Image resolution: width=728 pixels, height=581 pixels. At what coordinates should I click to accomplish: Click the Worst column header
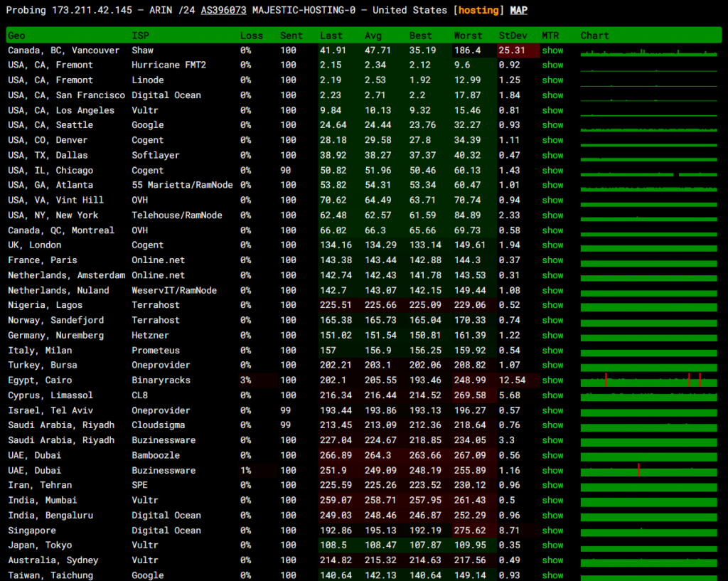(x=468, y=36)
